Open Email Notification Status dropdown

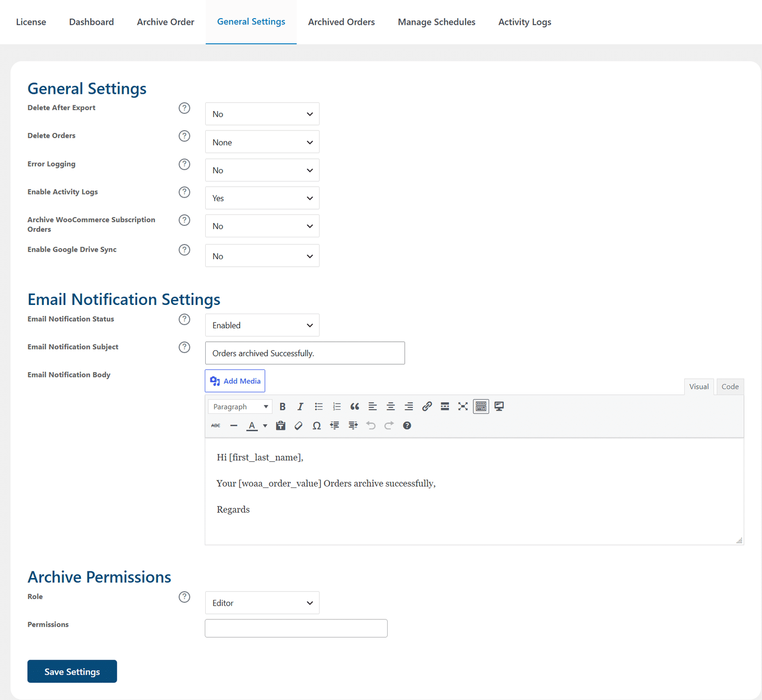click(x=262, y=325)
